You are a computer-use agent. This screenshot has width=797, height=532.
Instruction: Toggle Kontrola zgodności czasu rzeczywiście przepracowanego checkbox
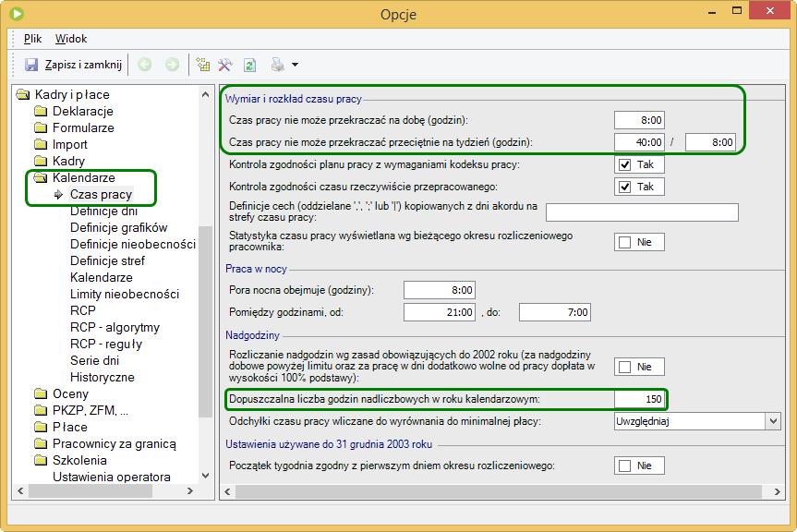[624, 187]
